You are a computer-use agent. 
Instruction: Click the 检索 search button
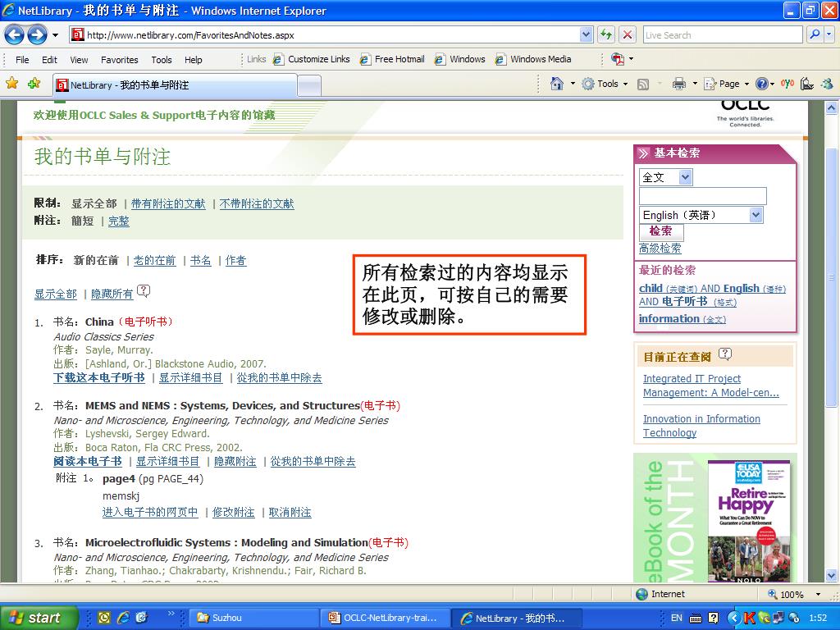pyautogui.click(x=661, y=231)
